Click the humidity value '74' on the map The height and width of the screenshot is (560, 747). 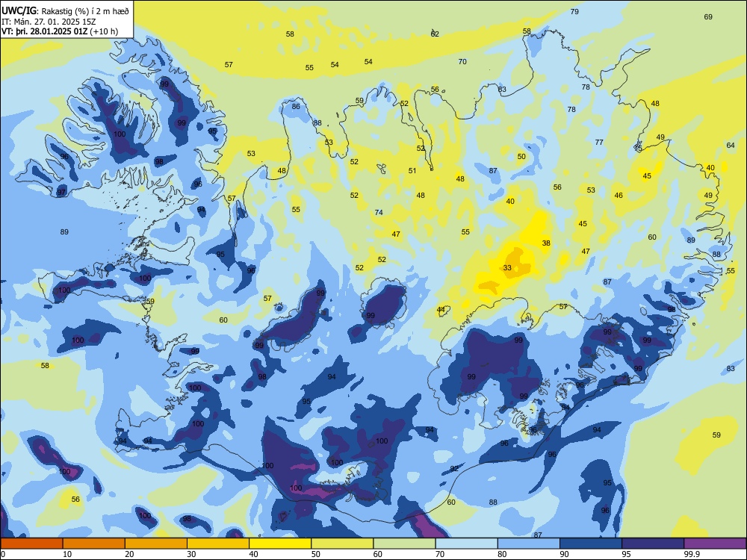(379, 212)
